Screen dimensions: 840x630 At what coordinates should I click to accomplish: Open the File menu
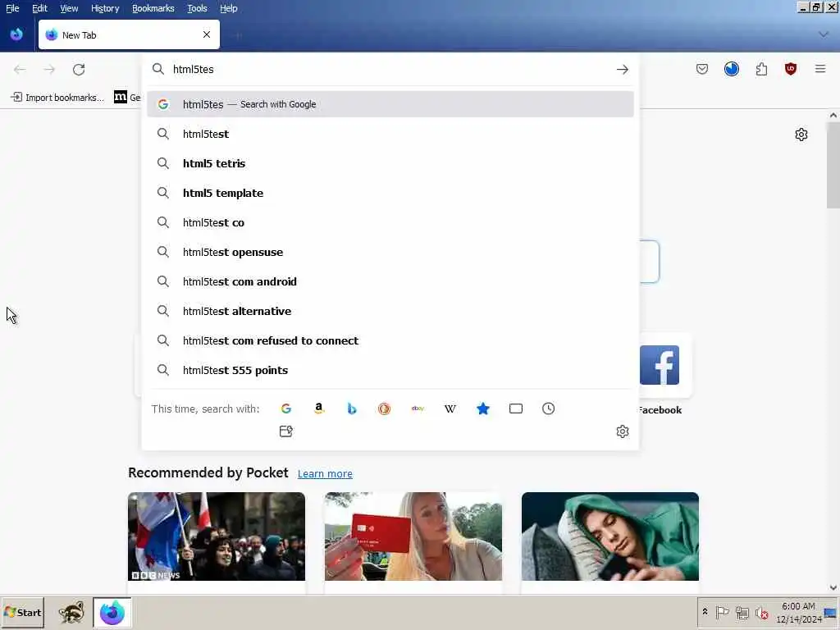coord(12,8)
